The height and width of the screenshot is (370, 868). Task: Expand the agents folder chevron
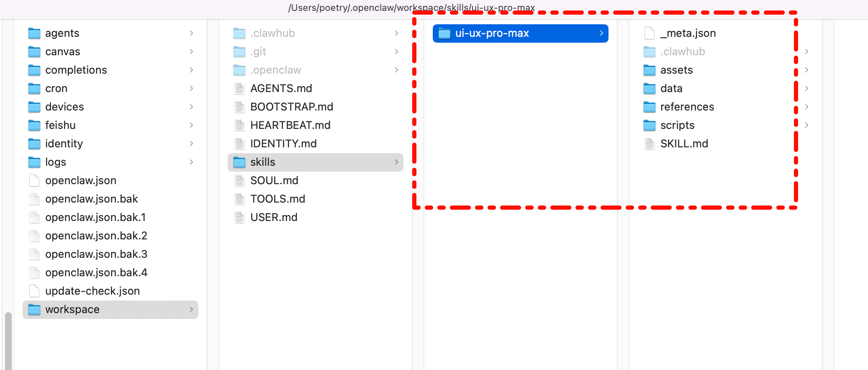[191, 33]
